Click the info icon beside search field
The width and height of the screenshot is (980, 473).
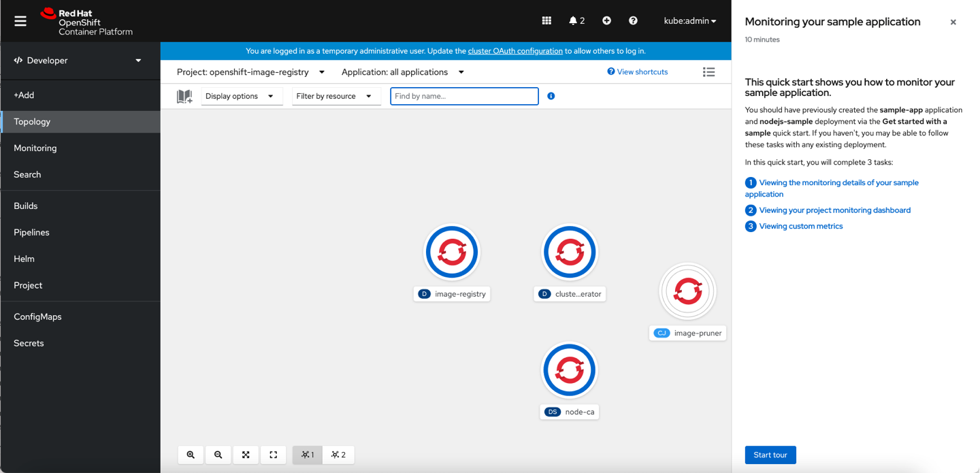(x=551, y=96)
